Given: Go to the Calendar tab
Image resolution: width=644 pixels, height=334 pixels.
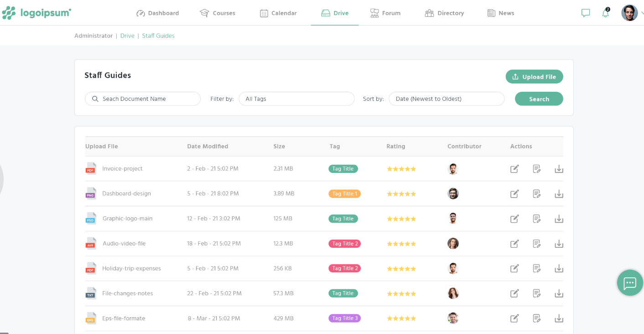Looking at the screenshot, I should click(278, 13).
